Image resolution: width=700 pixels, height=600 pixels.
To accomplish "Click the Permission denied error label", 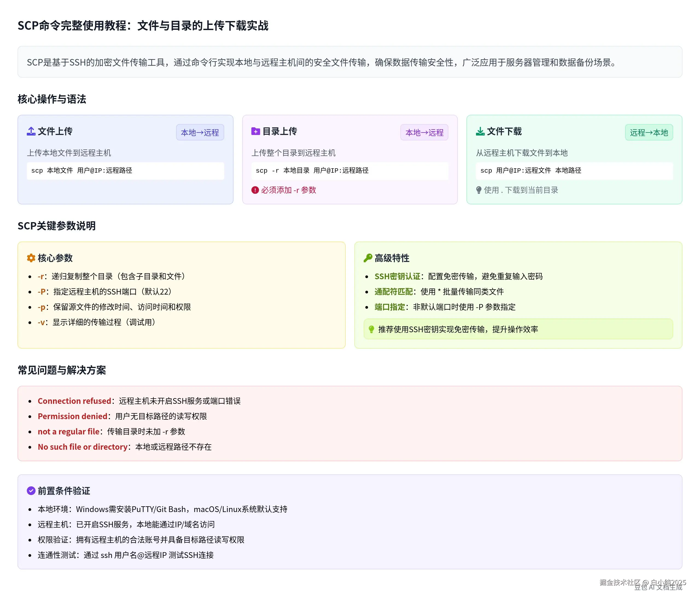I will 72,416.
